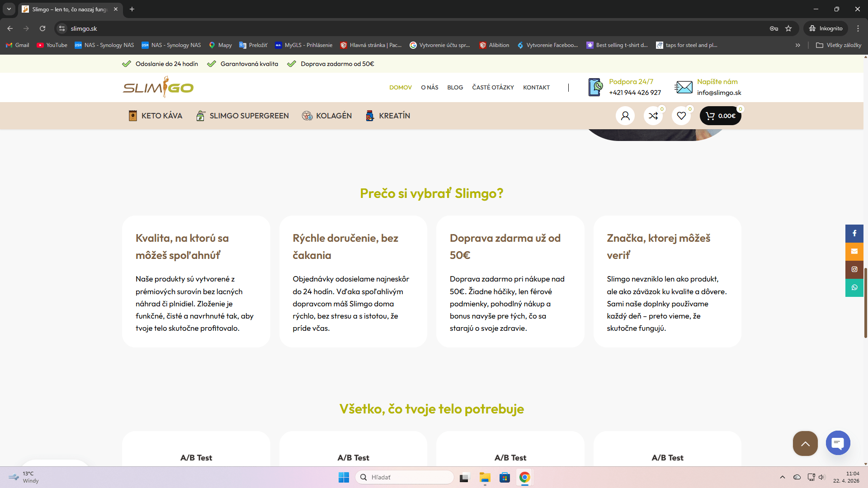Open the wishlist heart icon
The image size is (868, 488).
pos(681,116)
